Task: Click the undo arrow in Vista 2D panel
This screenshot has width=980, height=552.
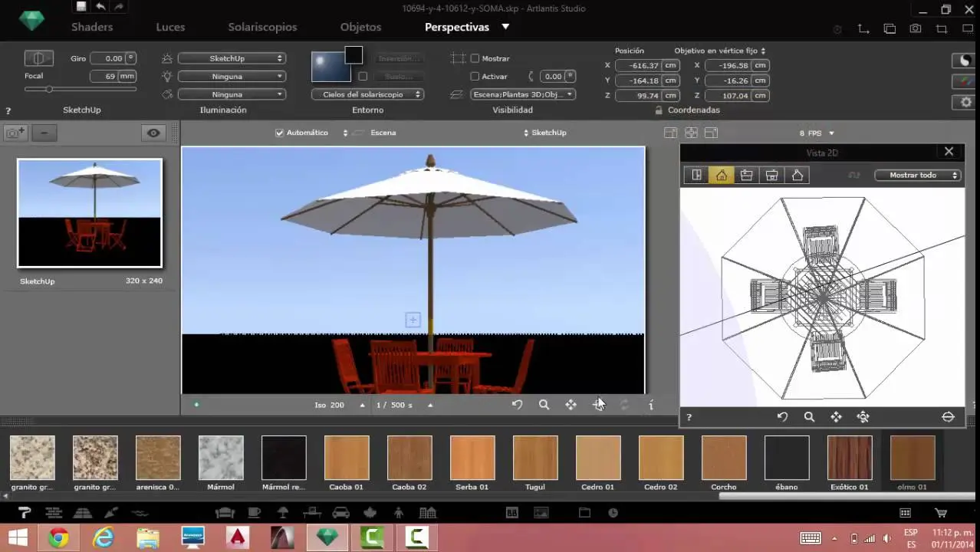Action: [782, 417]
